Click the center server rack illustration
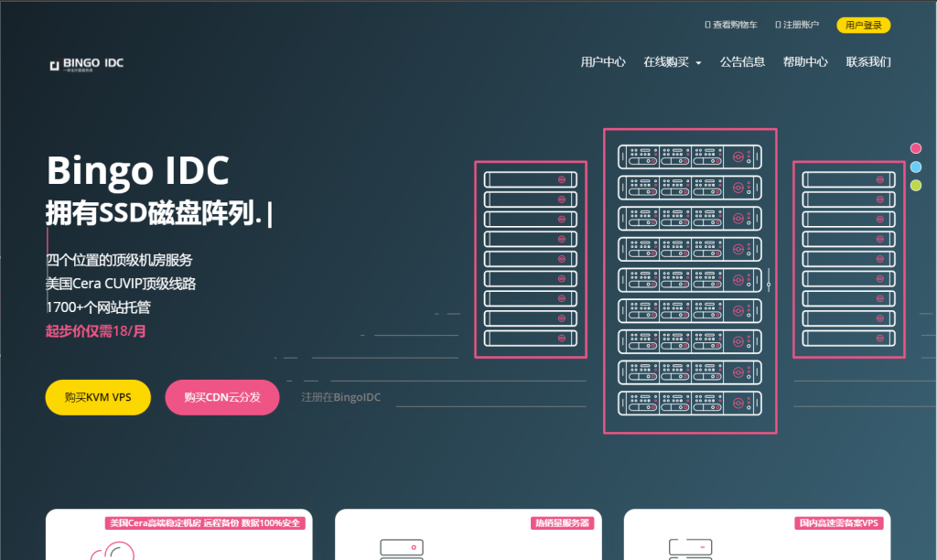Viewport: 937px width, 560px height. pyautogui.click(x=690, y=281)
